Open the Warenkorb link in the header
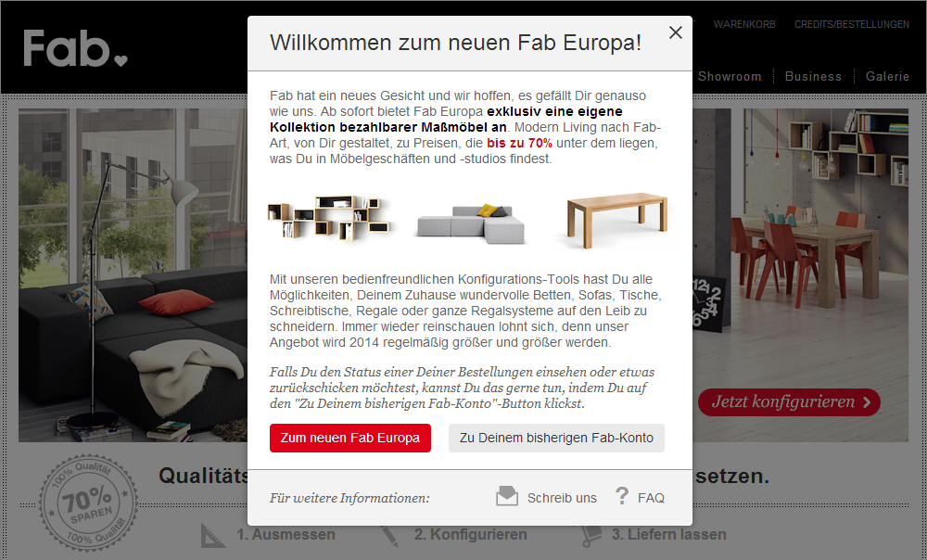This screenshot has width=927, height=560. (744, 24)
